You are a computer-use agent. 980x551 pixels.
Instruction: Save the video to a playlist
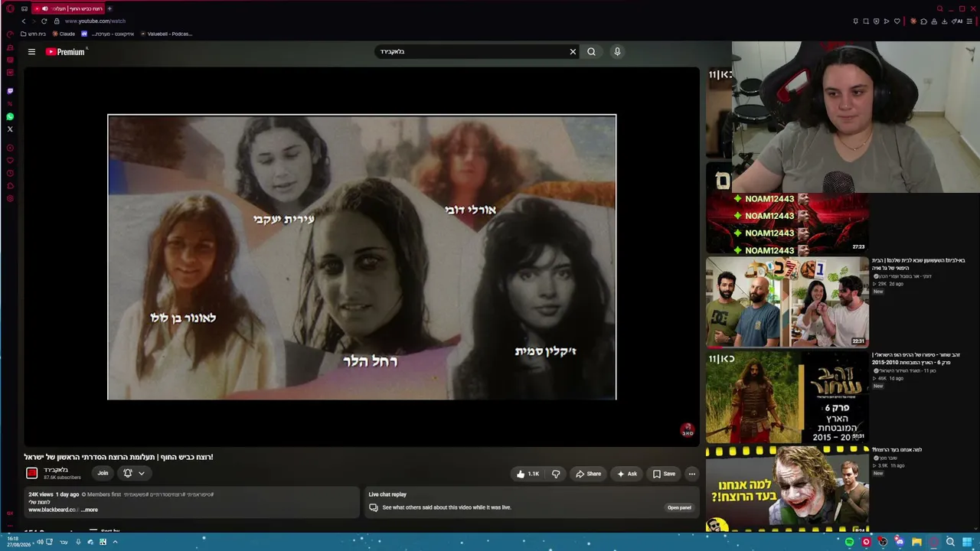tap(664, 474)
